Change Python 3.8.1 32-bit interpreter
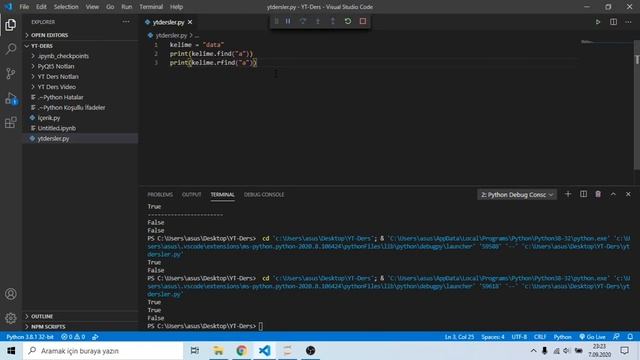The image size is (640, 360). click(30, 337)
